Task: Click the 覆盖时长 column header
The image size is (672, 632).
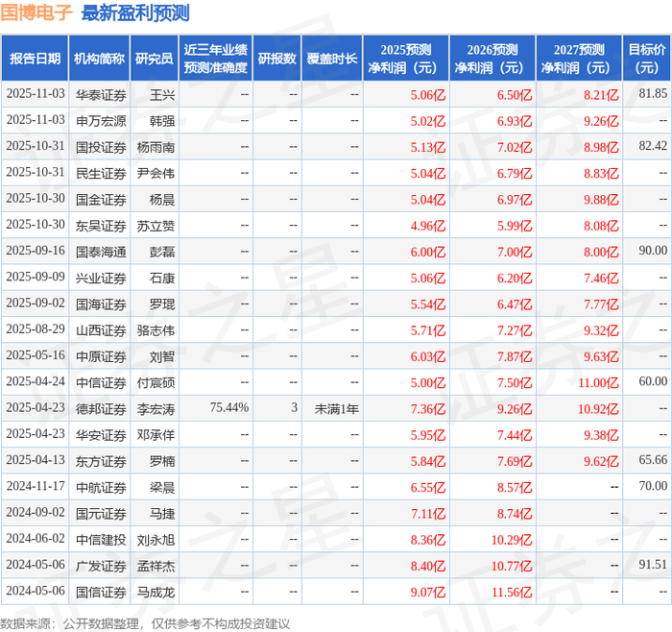Action: (x=332, y=59)
